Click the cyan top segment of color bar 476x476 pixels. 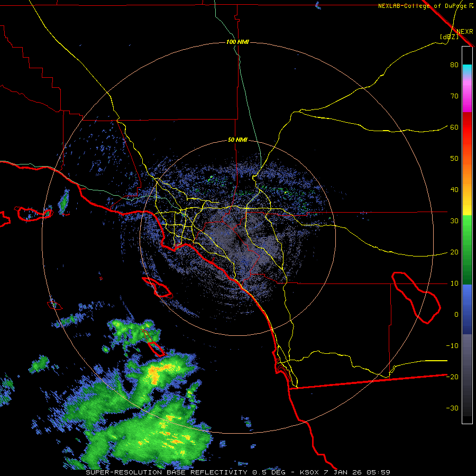pos(467,69)
